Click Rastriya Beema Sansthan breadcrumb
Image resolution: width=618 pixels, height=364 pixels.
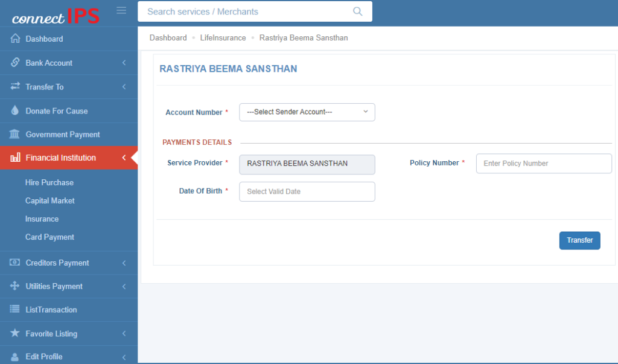pos(304,38)
